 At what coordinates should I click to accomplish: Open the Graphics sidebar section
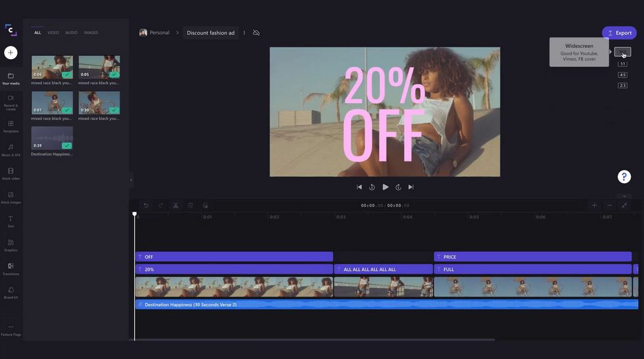click(11, 245)
